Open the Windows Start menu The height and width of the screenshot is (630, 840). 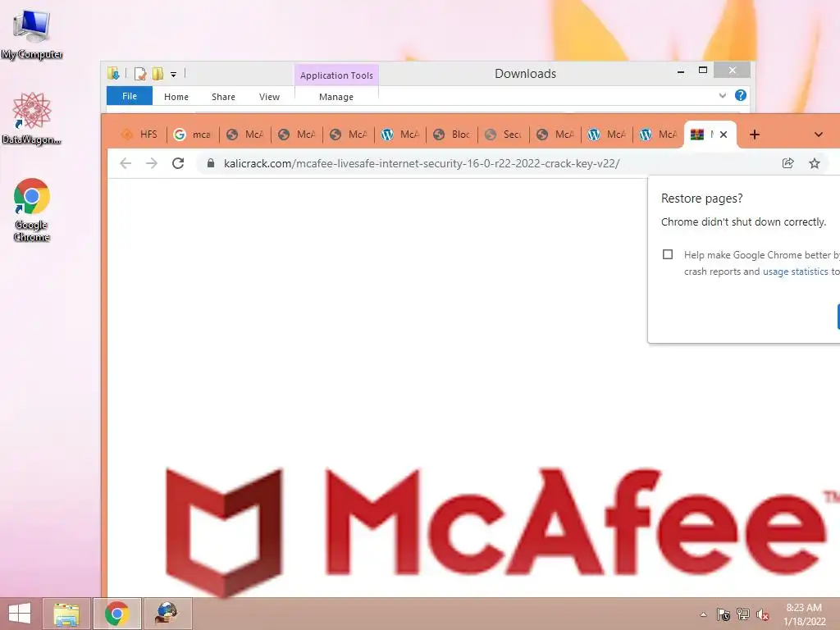(20, 614)
